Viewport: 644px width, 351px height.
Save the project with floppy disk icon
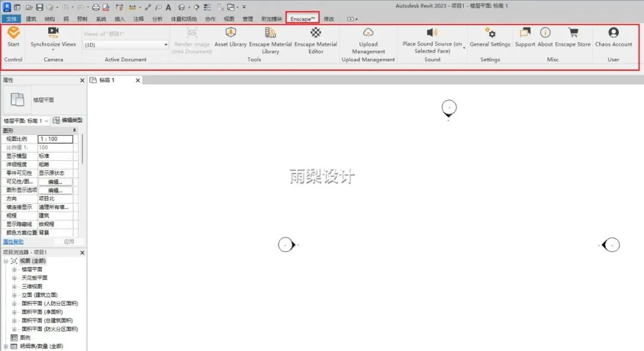coord(39,7)
